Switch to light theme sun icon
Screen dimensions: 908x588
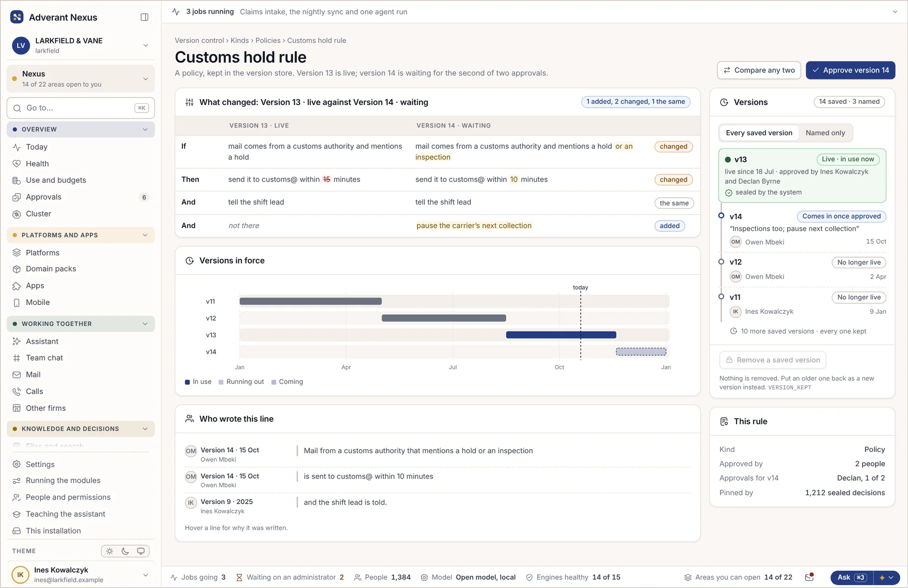[109, 551]
